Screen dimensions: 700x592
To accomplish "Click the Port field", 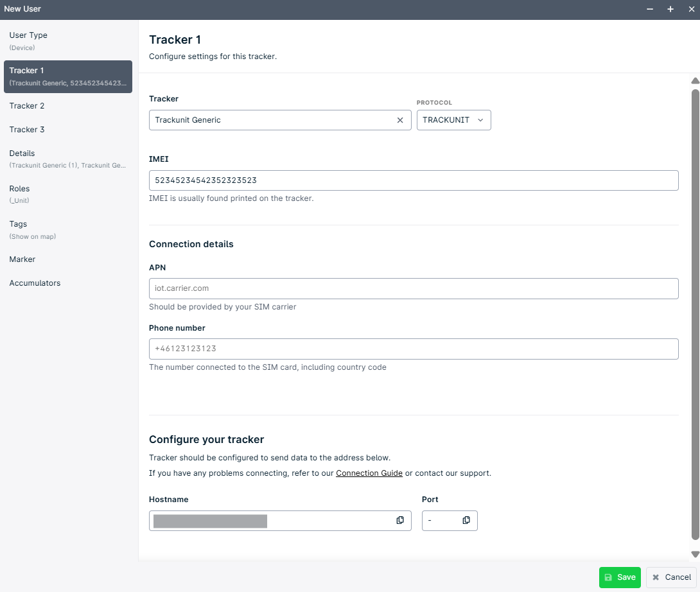I will pyautogui.click(x=450, y=521).
